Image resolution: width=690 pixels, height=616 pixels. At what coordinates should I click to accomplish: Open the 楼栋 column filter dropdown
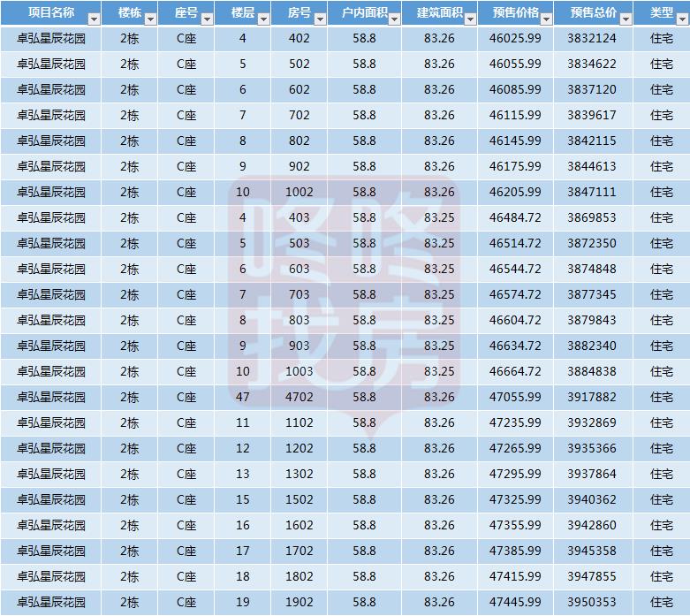(x=150, y=19)
